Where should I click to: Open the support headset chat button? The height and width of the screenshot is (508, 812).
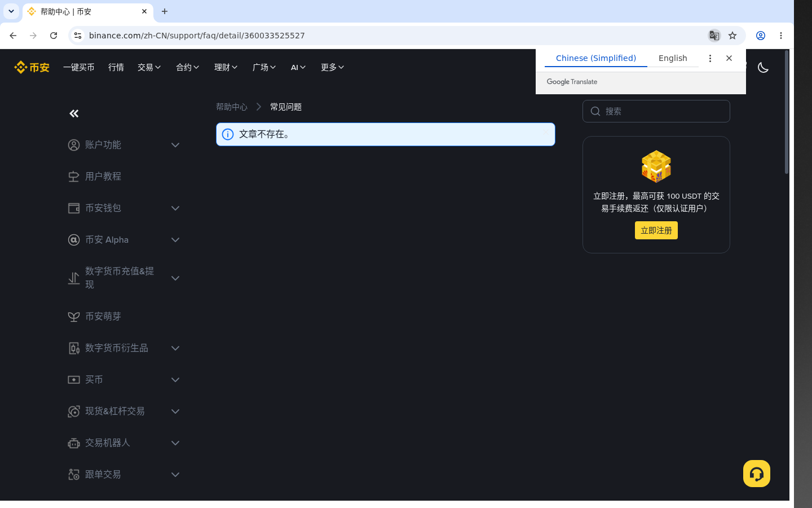[x=757, y=474]
